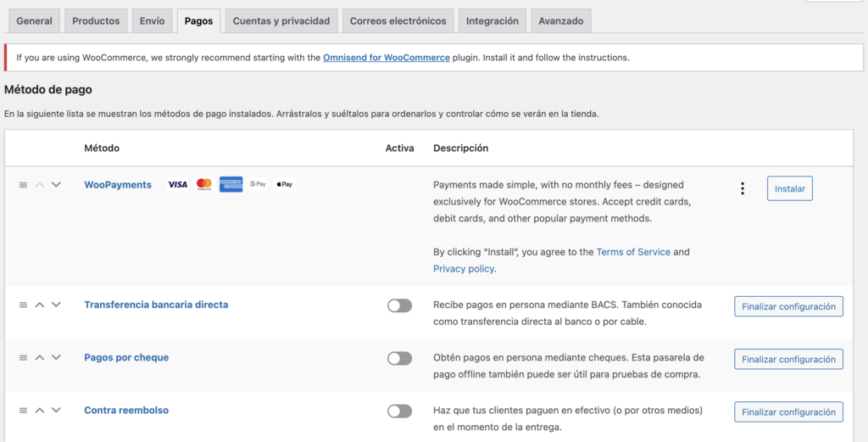Switch to the Envío tab
Screen dimensions: 868x442
click(x=152, y=21)
